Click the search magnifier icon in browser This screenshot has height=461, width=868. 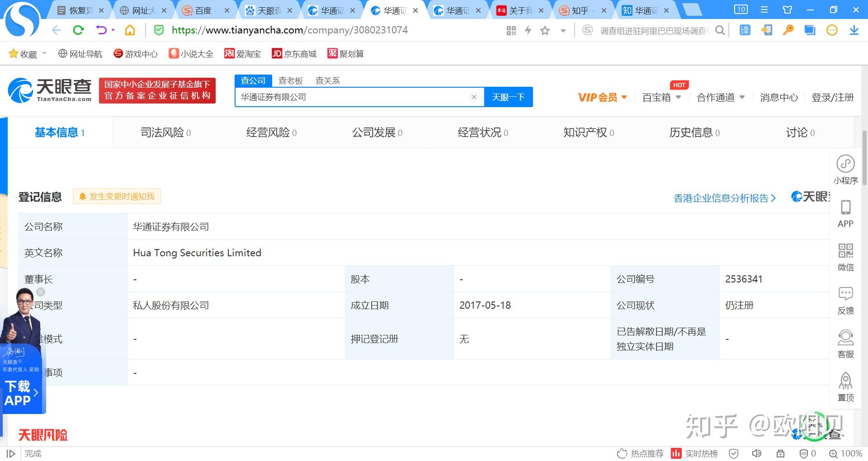(720, 30)
